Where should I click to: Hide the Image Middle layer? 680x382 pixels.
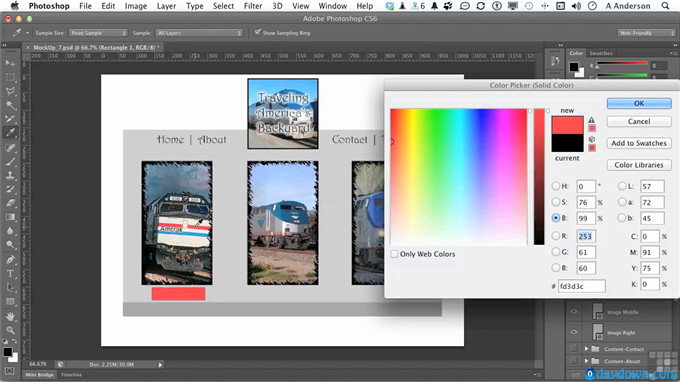(574, 312)
